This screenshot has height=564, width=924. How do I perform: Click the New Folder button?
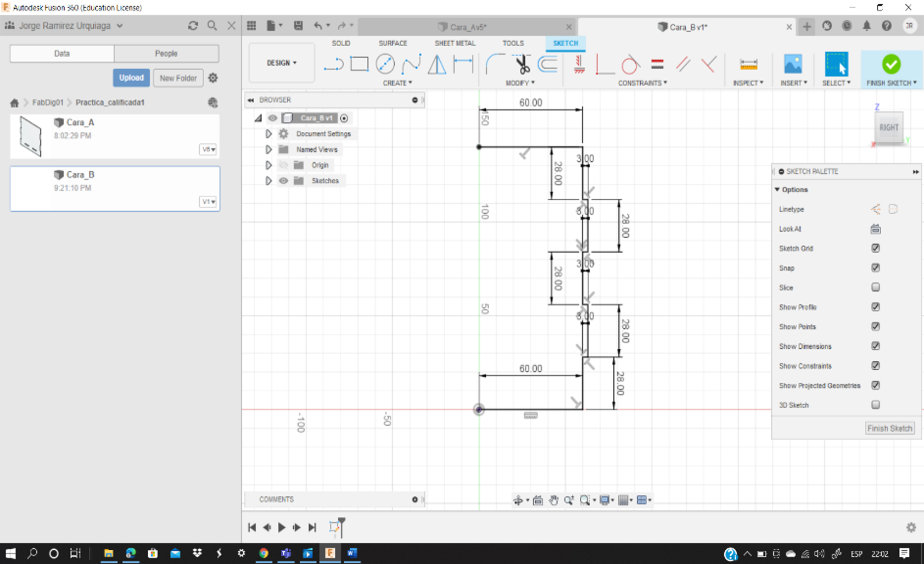coord(178,78)
